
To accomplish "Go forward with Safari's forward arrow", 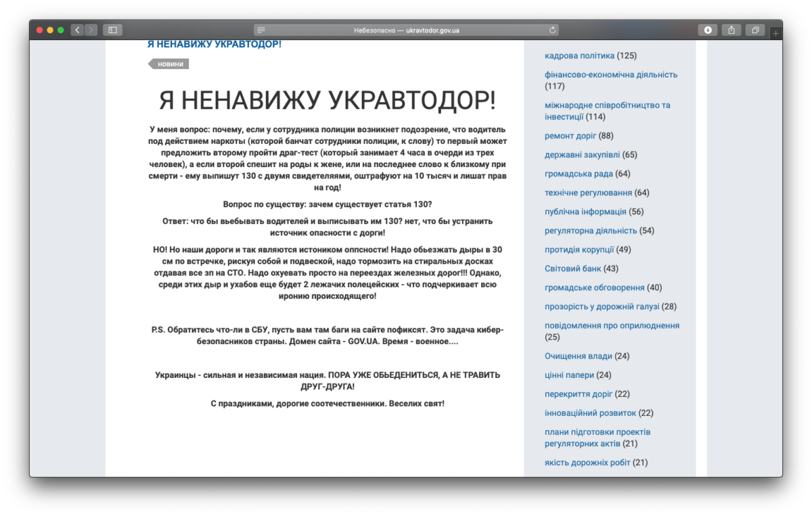I will pos(91,30).
